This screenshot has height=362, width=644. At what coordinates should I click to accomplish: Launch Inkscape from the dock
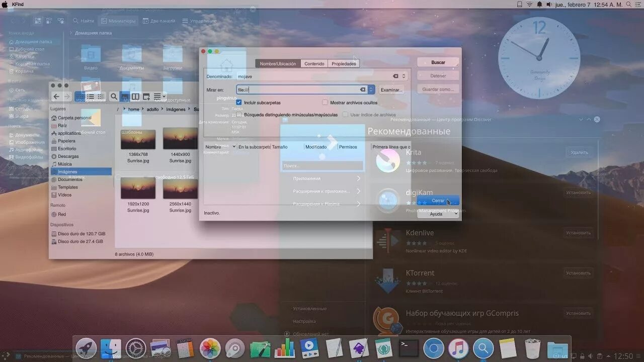[358, 347]
